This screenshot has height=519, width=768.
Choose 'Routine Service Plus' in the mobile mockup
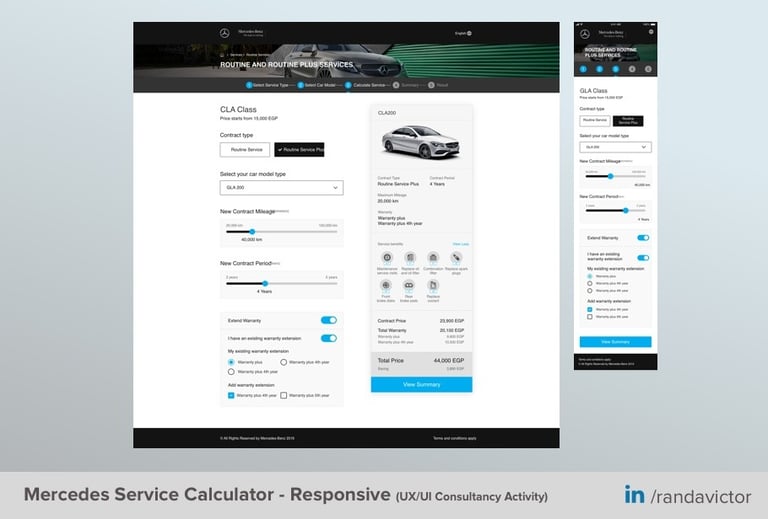point(628,120)
